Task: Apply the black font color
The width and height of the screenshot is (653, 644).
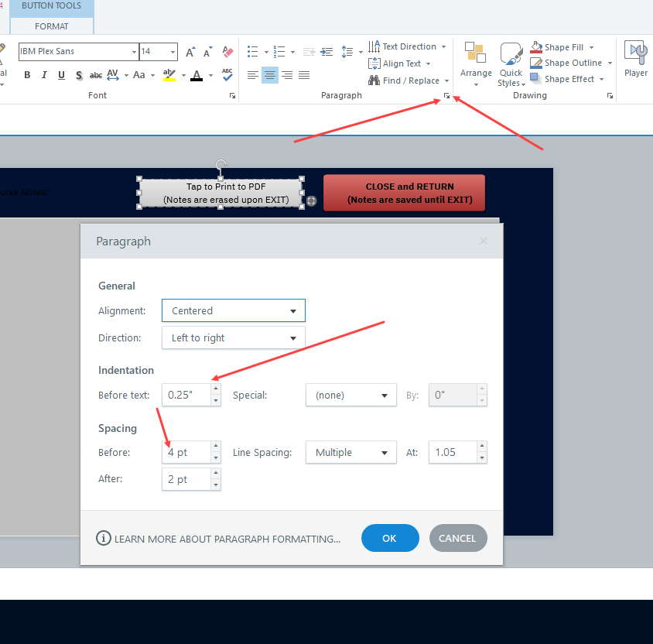Action: click(x=197, y=75)
